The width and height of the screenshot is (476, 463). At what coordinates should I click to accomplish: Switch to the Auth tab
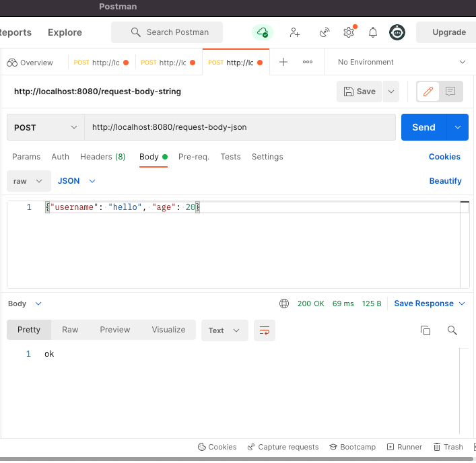pos(60,157)
